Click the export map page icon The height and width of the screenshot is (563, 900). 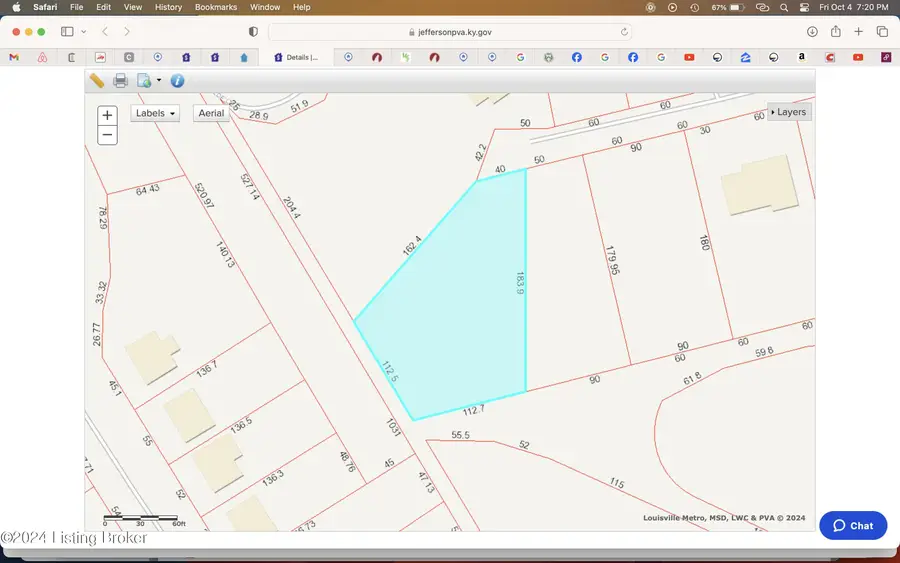point(144,81)
